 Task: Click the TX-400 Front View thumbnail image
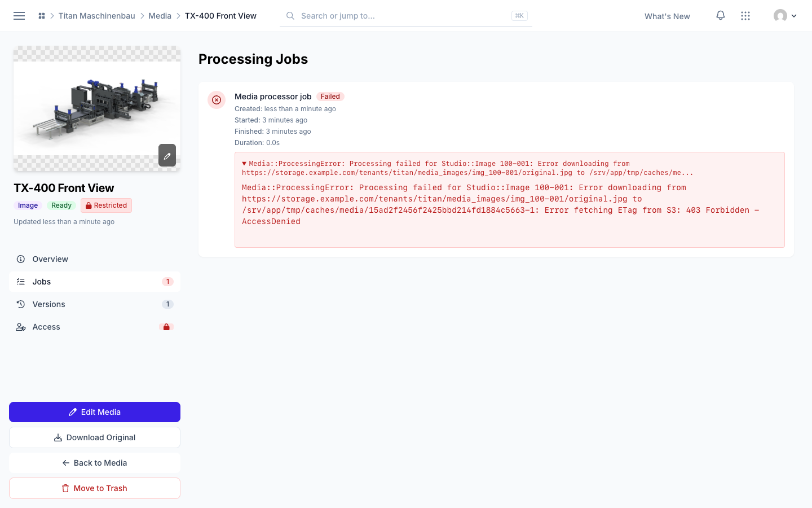(97, 108)
